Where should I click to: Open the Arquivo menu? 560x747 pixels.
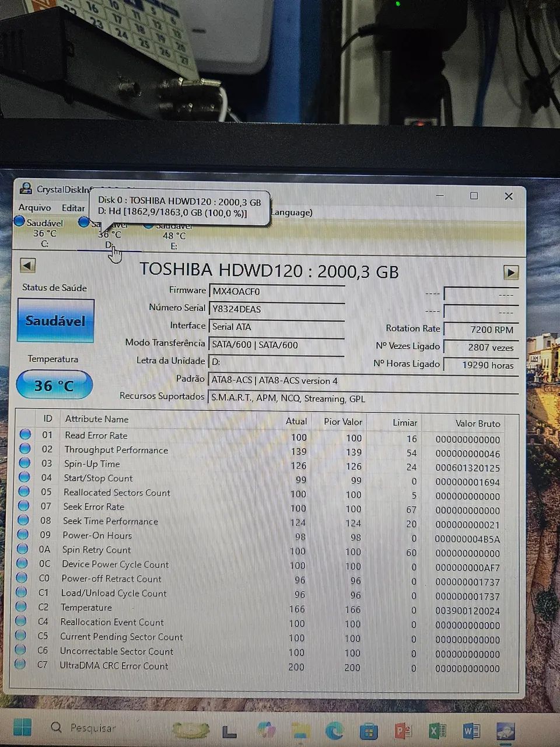point(34,207)
